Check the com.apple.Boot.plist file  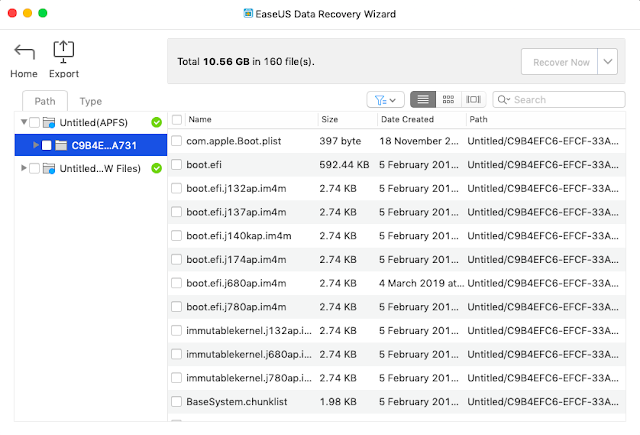176,141
